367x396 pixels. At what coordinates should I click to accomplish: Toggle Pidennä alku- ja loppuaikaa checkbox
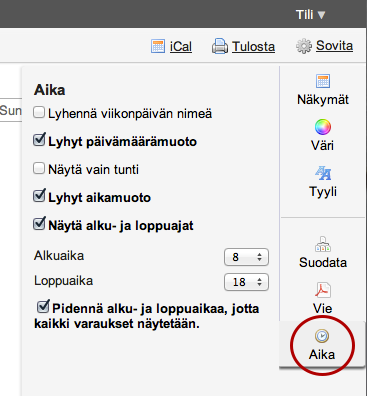click(43, 307)
